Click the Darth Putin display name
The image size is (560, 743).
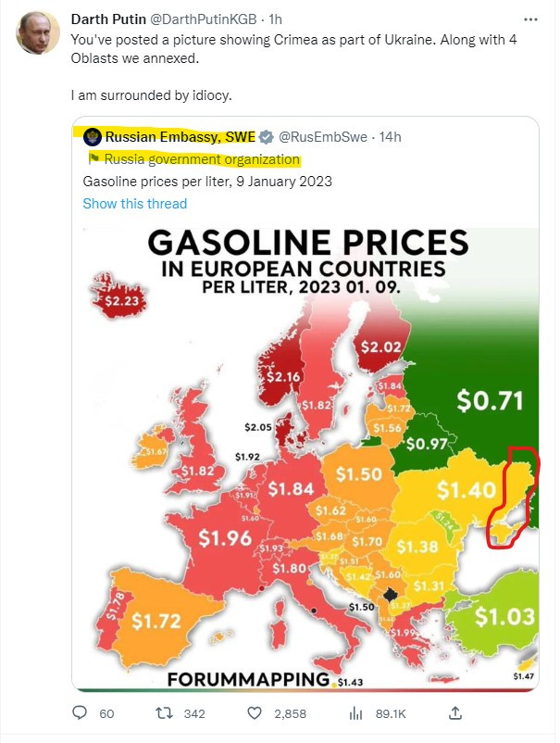pos(108,19)
